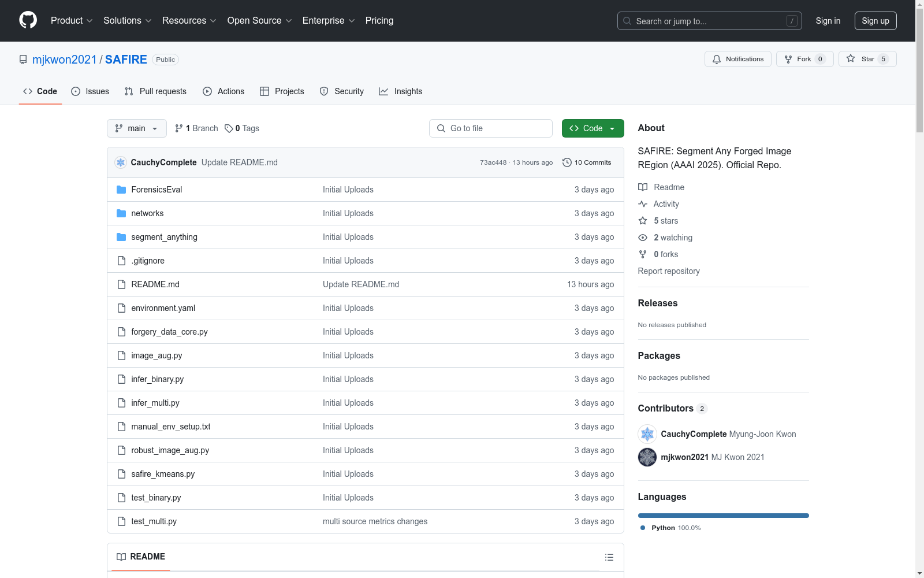Click the Sign up button
The width and height of the screenshot is (924, 578).
pos(875,21)
